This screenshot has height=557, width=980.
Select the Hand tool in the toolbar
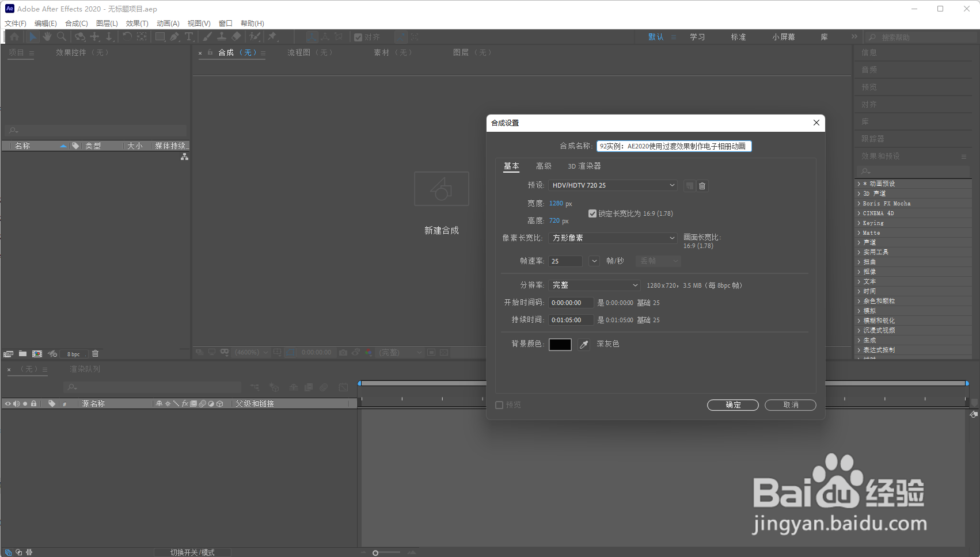point(47,36)
